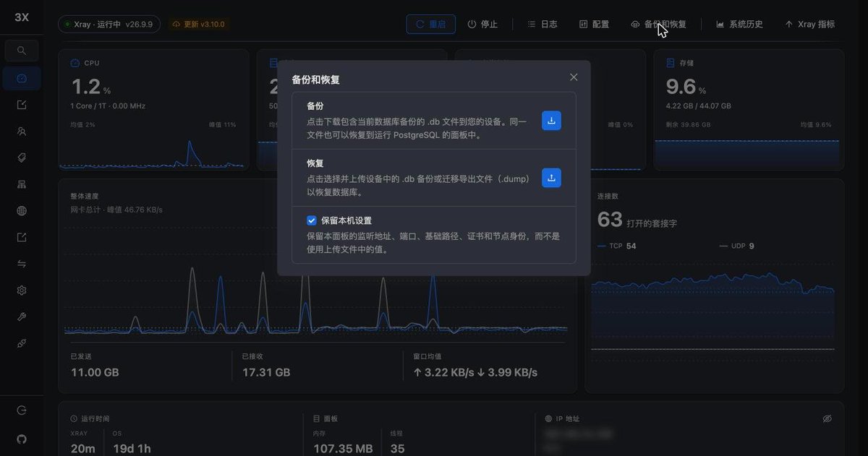Click the 重启 restart button
Image resolution: width=868 pixels, height=456 pixels.
click(x=431, y=24)
